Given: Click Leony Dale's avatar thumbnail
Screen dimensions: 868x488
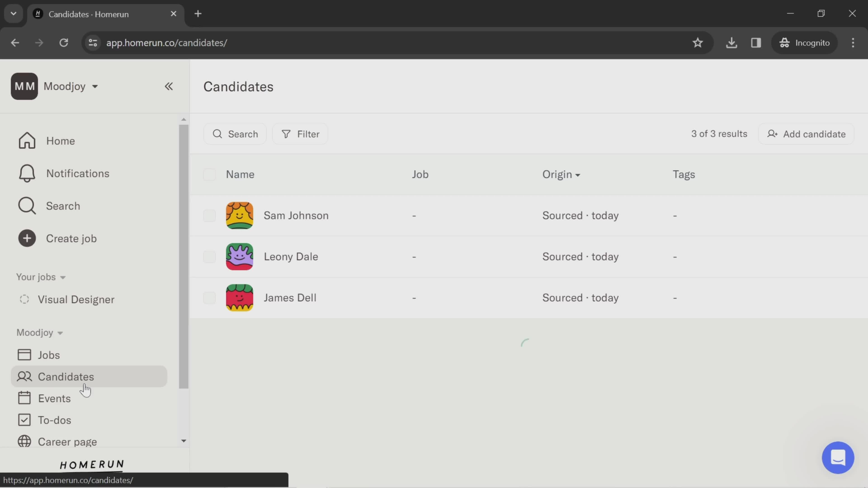Looking at the screenshot, I should click(x=239, y=257).
